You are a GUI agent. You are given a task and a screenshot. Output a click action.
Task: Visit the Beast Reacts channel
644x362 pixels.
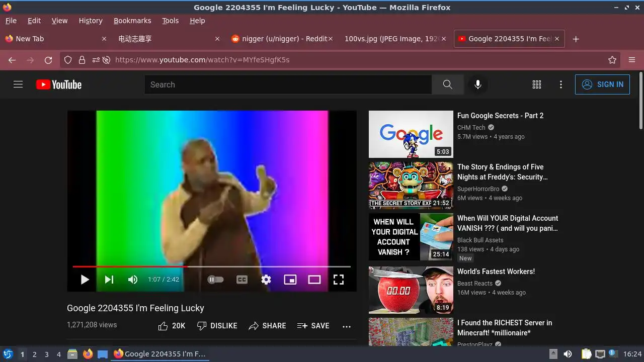[475, 284]
